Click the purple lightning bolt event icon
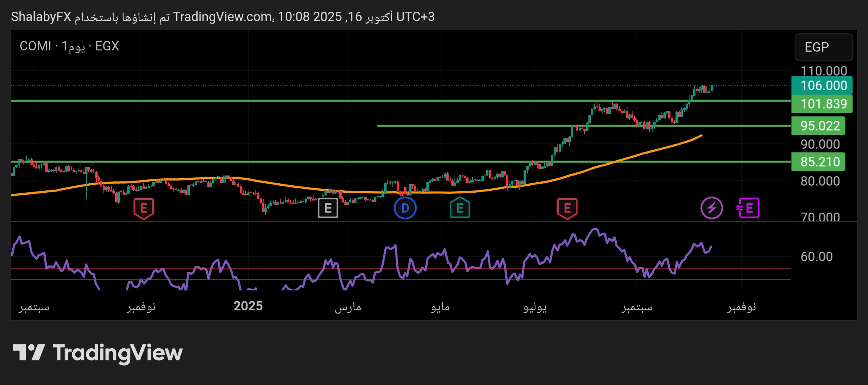This screenshot has width=868, height=385. click(x=711, y=208)
